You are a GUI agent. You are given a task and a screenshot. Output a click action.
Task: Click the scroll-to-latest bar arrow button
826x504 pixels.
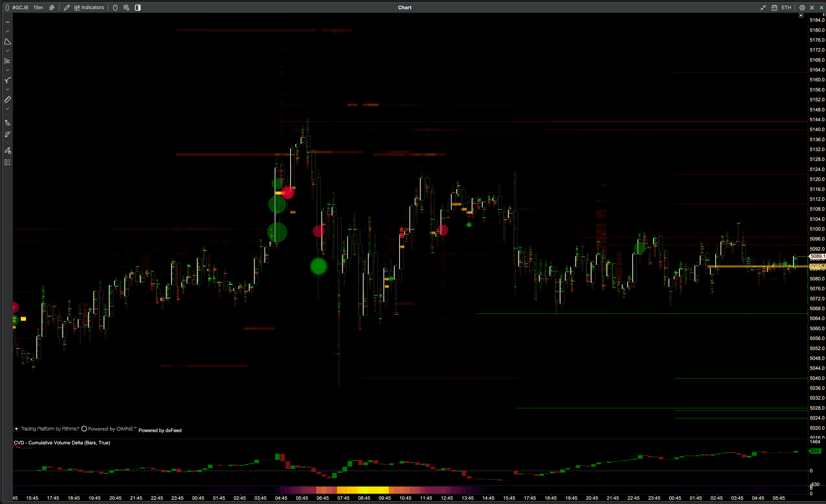[801, 16]
